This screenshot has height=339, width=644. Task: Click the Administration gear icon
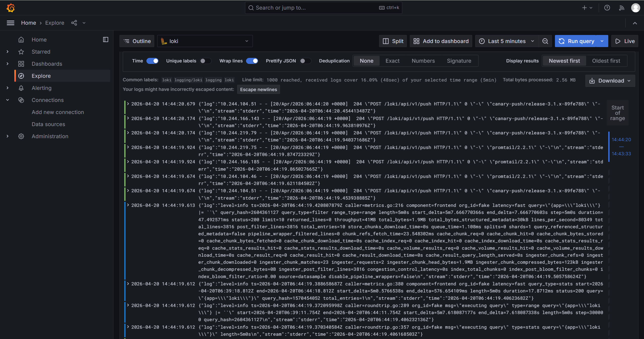[x=21, y=136]
